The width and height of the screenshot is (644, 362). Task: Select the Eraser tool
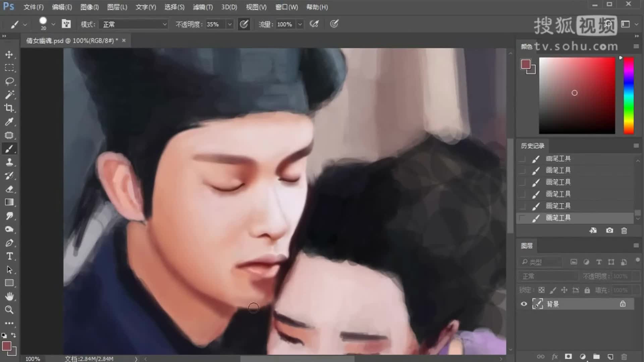pos(9,189)
